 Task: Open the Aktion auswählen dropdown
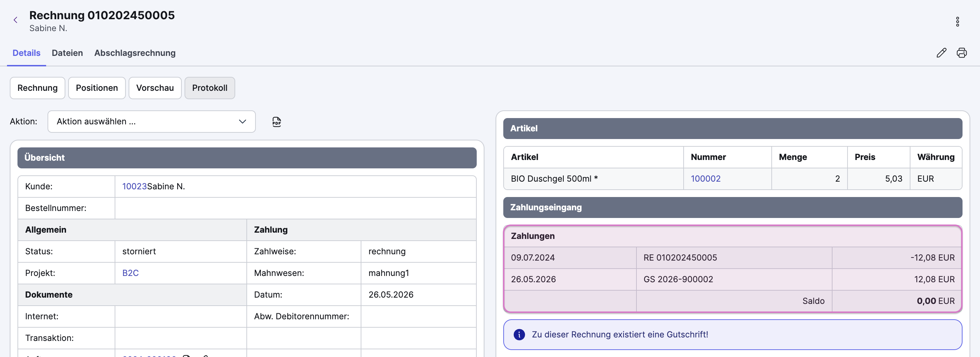151,122
